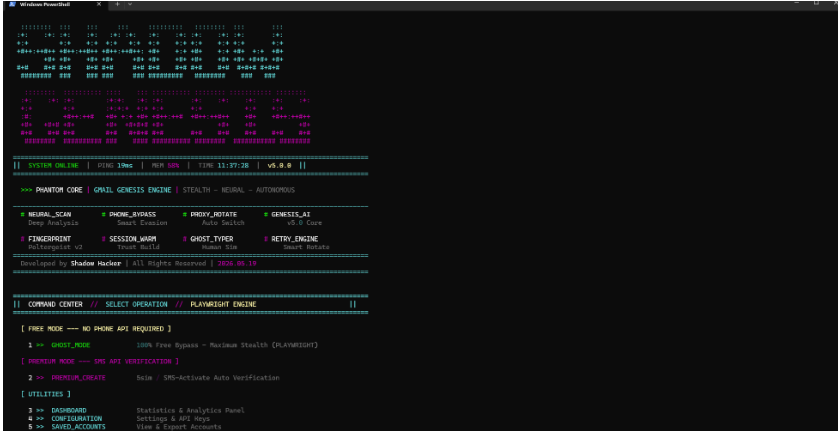Viewport: 838px width, 431px height.
Task: Click the COMMAND CENTER header text
Action: coord(55,304)
